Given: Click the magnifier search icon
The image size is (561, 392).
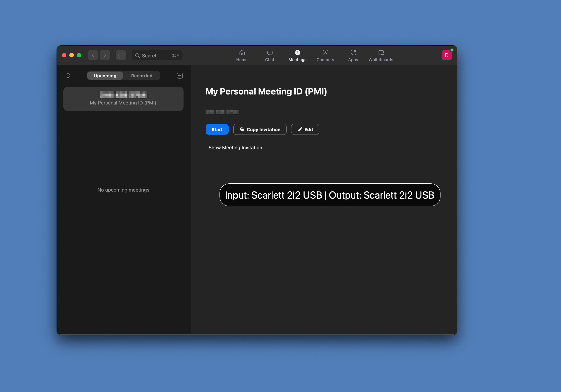Looking at the screenshot, I should [138, 56].
